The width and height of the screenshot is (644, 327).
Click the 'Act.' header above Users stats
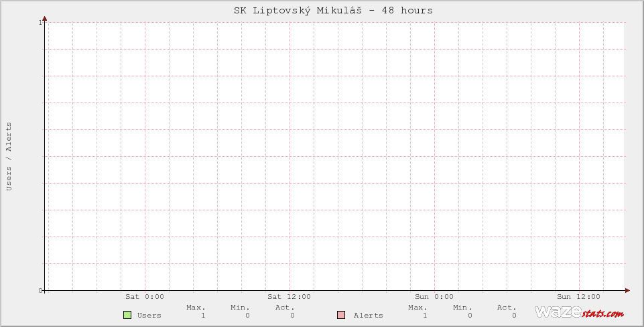click(x=285, y=308)
